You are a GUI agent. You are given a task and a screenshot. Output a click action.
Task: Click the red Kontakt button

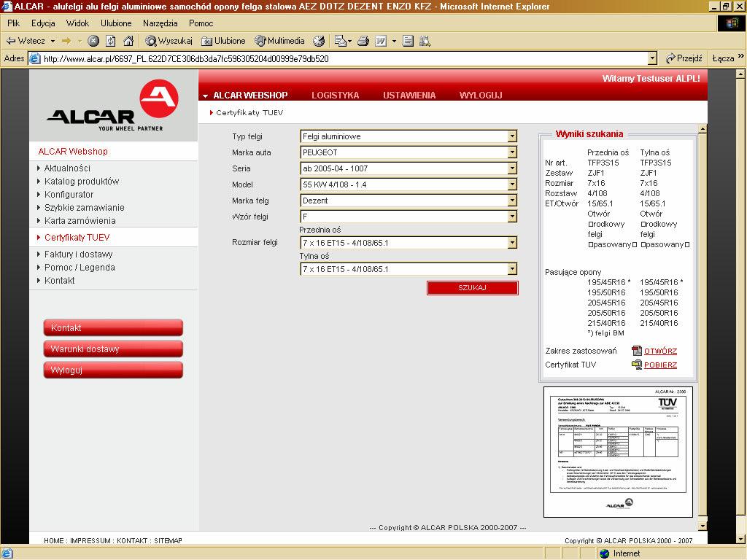pos(113,327)
